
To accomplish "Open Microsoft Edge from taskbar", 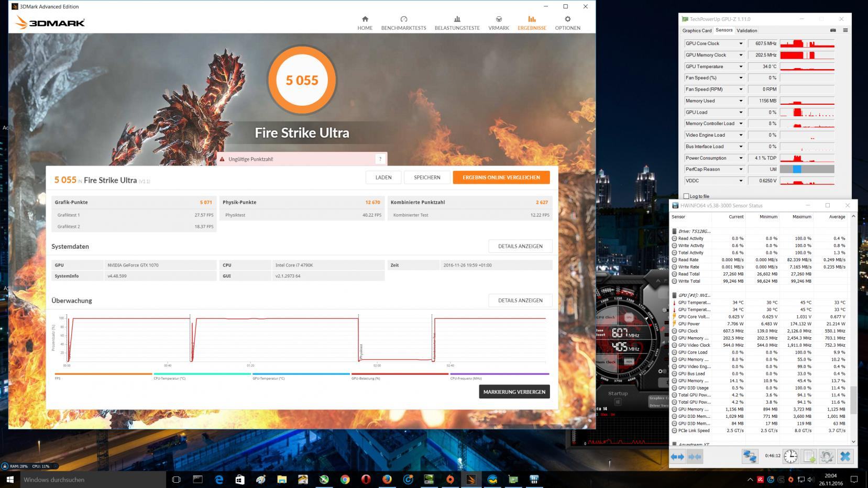I will pos(219,479).
